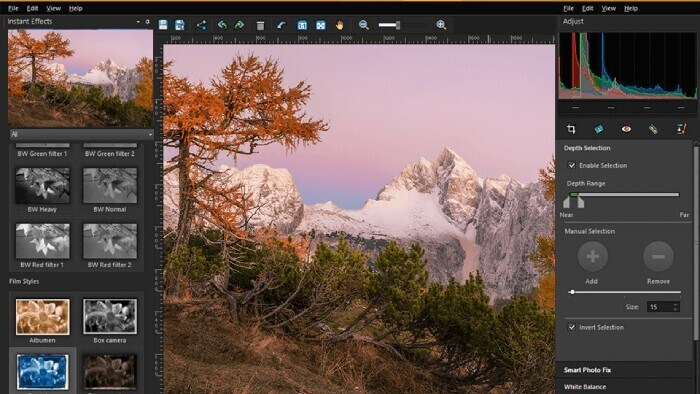Open the Help menu above the Adjust panel
Viewport: 700px width, 394px height.
coord(631,8)
